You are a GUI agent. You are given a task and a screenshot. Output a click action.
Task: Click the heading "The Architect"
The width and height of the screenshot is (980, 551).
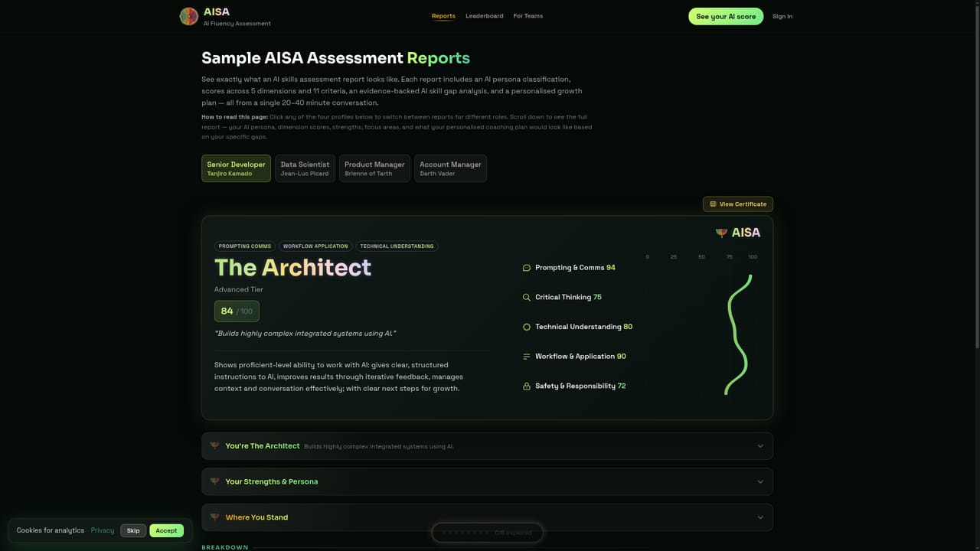[x=292, y=267]
